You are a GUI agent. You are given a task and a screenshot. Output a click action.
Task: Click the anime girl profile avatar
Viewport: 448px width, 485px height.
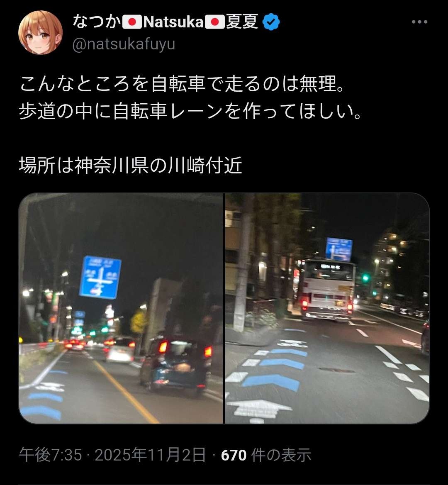41,32
